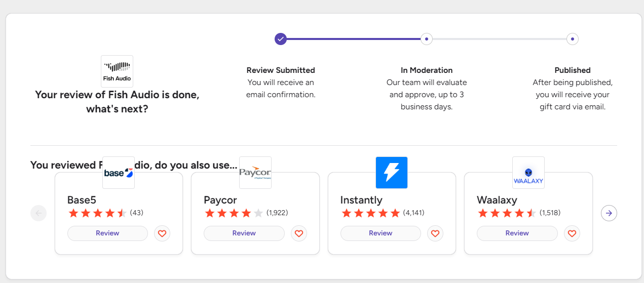Screen dimensions: 644x283
Task: Click the previous carousel left arrow
Action: (39, 213)
